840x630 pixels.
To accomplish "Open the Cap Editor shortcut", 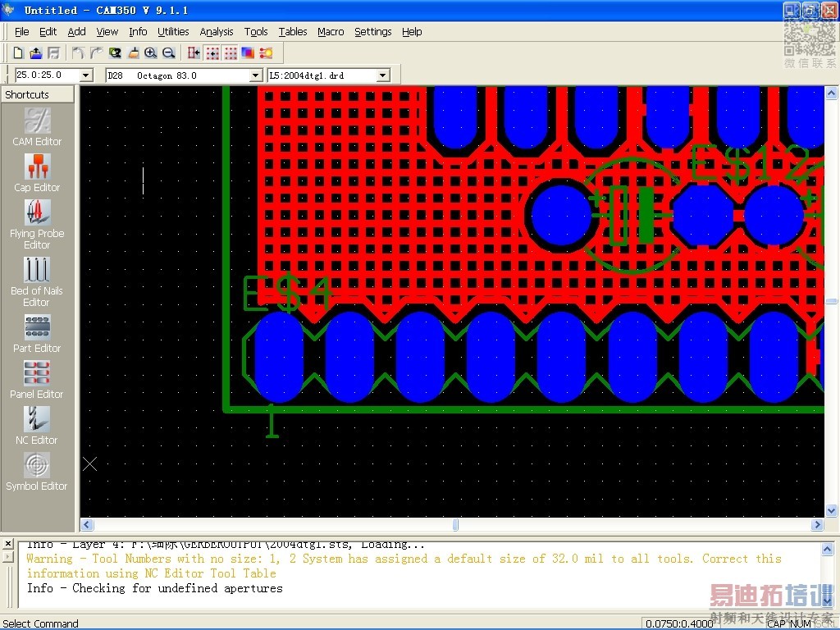I will [x=37, y=173].
